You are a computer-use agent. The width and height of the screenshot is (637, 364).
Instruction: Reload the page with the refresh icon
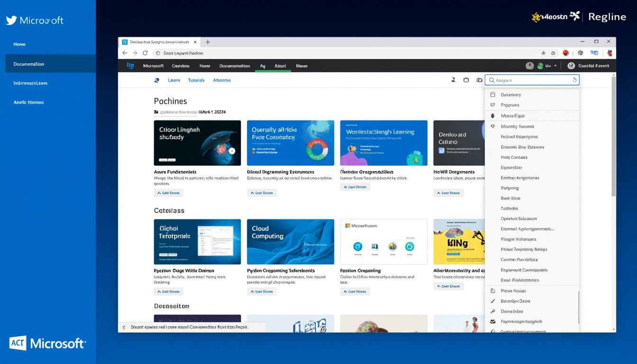click(145, 53)
